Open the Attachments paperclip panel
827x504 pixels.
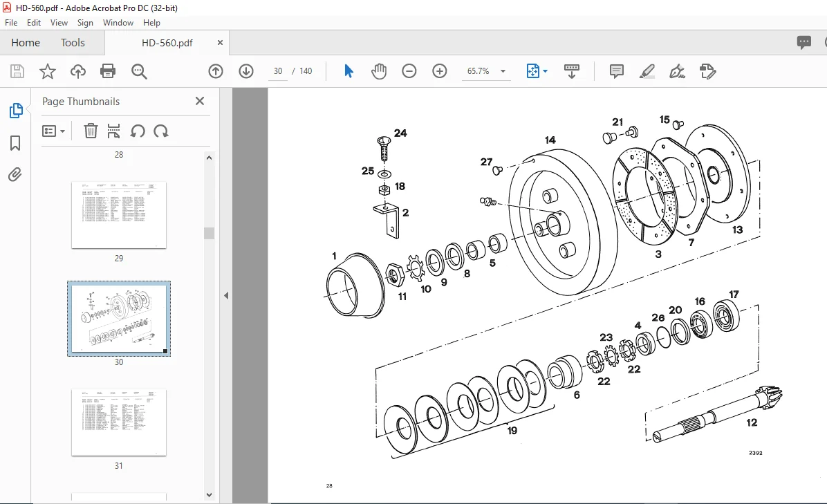tap(15, 174)
